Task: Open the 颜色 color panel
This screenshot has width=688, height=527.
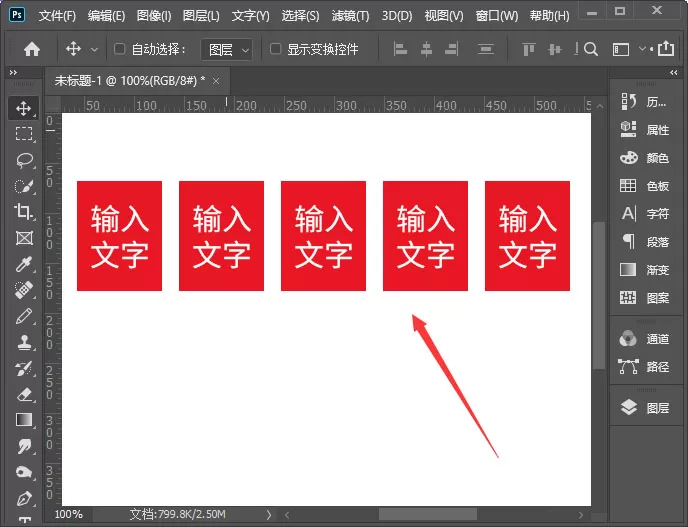Action: [x=644, y=158]
